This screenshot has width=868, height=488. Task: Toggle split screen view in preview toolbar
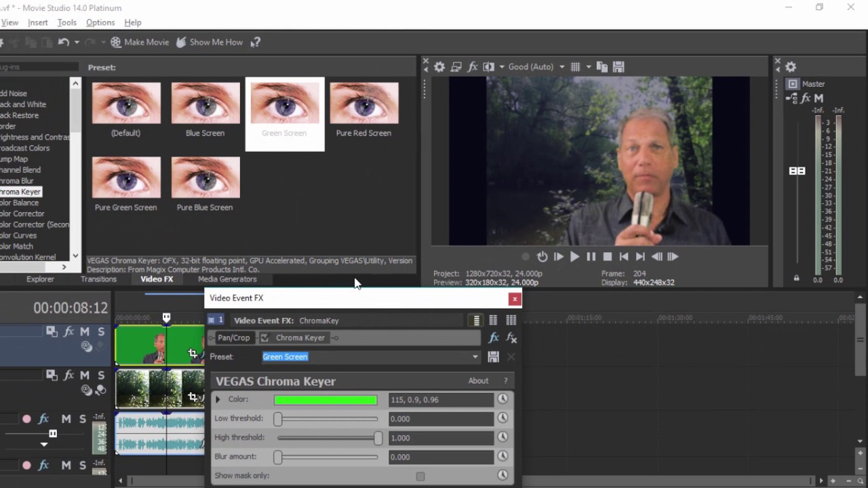[488, 67]
